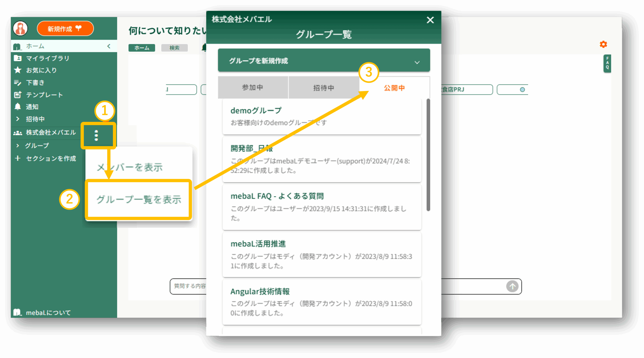Viewport: 644px width, 358px height.
Task: Open the ホーム sidebar item
Action: click(x=64, y=46)
